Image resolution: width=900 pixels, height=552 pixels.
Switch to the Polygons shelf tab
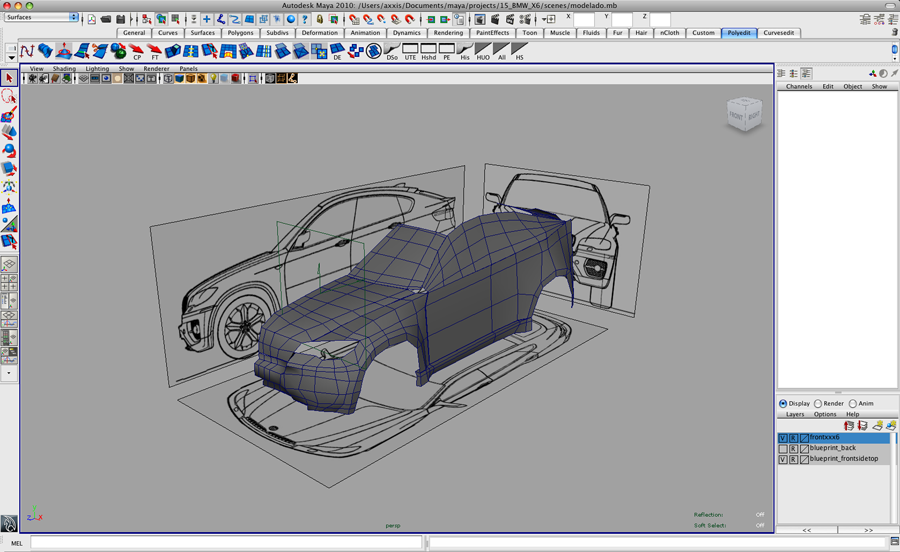coord(240,33)
